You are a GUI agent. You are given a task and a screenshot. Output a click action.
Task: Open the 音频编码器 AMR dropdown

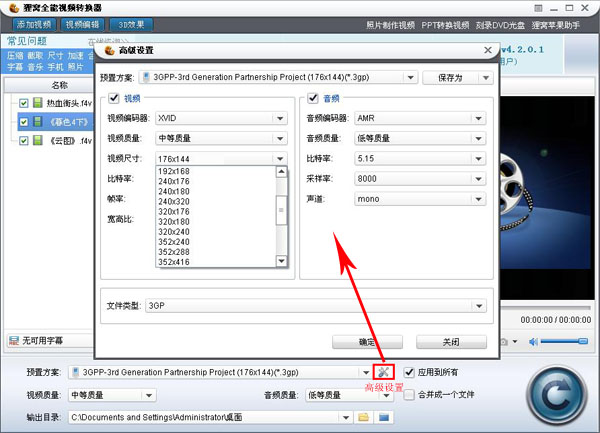point(479,118)
